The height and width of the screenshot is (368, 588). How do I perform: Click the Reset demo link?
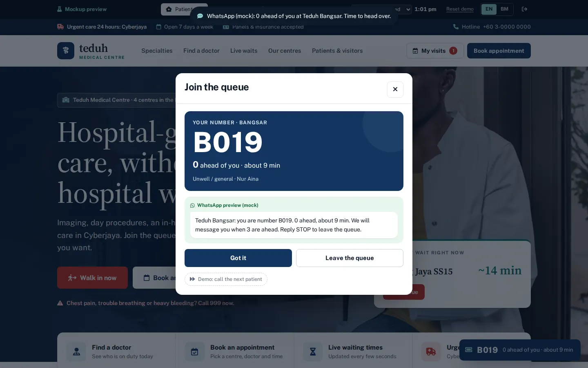460,9
